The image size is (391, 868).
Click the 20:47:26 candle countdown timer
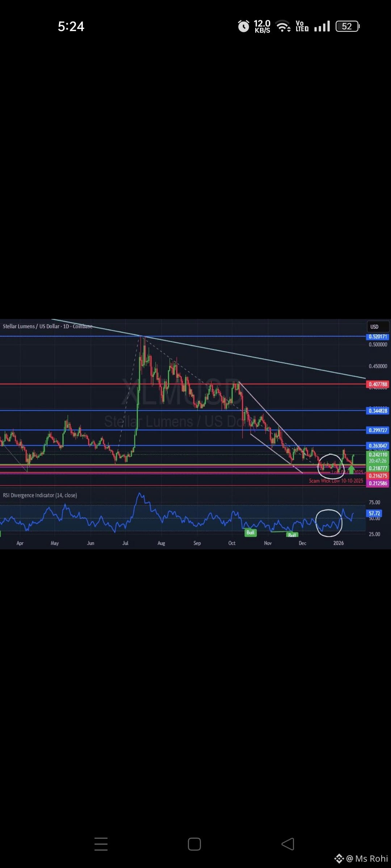tap(378, 461)
